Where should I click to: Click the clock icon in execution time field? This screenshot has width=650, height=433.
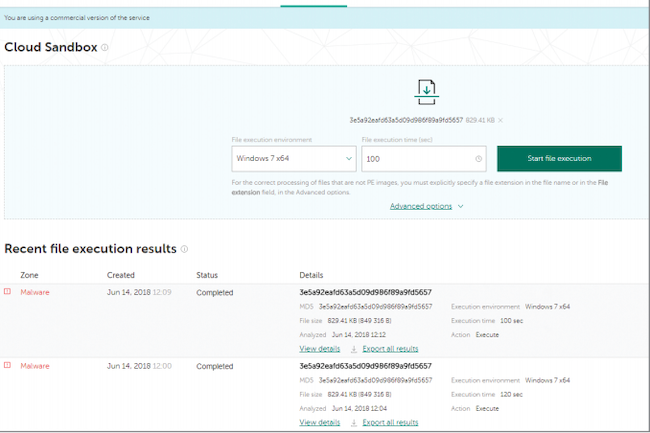478,159
